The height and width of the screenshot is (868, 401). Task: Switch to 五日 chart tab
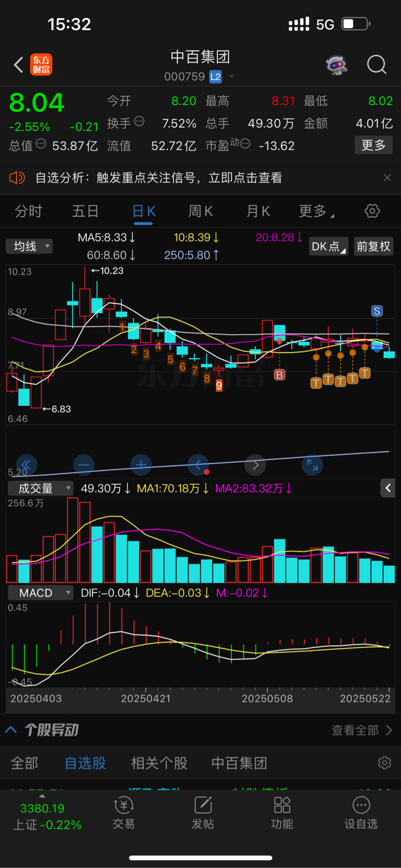click(x=85, y=211)
